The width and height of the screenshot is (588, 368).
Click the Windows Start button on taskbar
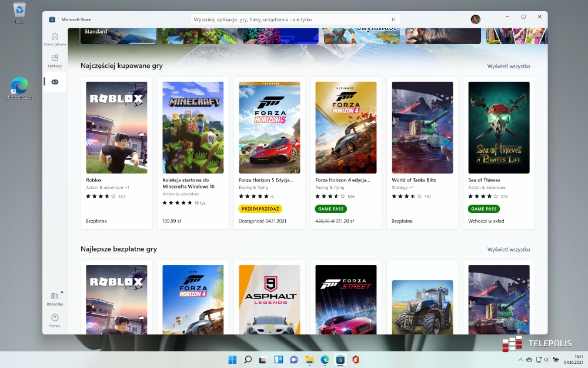232,359
